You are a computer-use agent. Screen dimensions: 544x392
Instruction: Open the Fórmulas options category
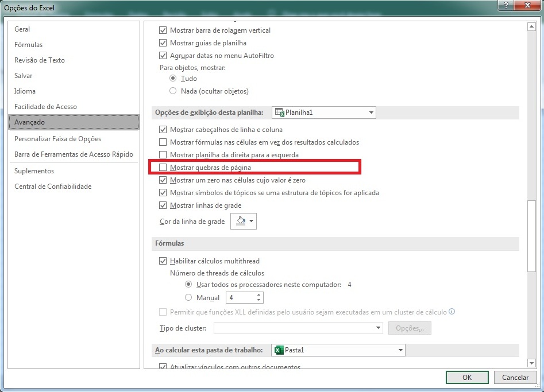coord(74,45)
